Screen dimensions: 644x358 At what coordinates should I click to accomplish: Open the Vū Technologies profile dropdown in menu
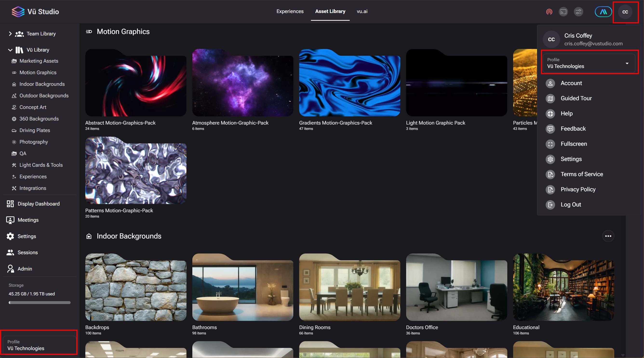pos(589,63)
